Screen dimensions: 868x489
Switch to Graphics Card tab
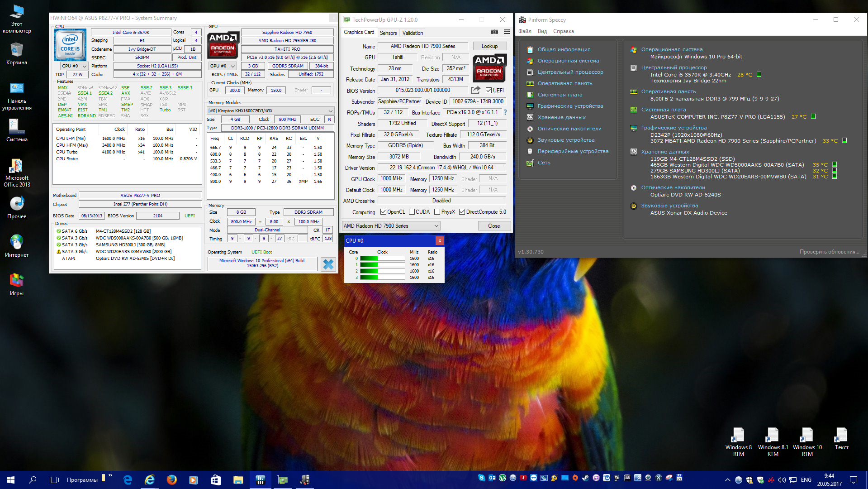click(359, 32)
